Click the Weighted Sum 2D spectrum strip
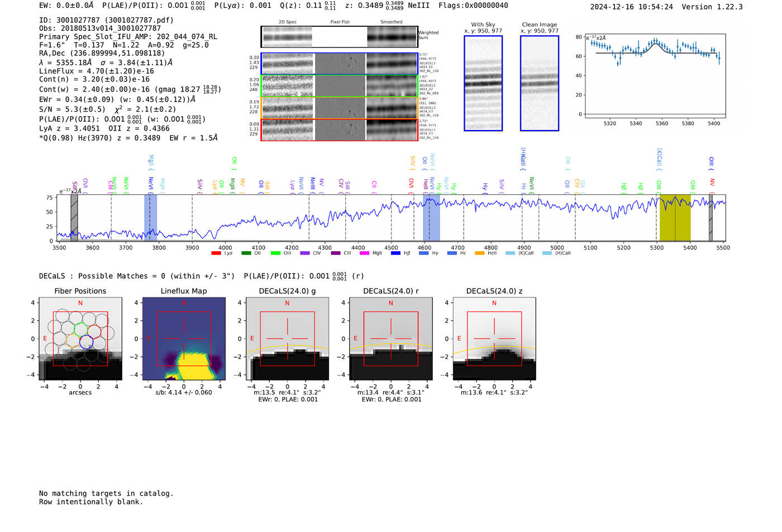The image size is (782, 532). click(339, 37)
